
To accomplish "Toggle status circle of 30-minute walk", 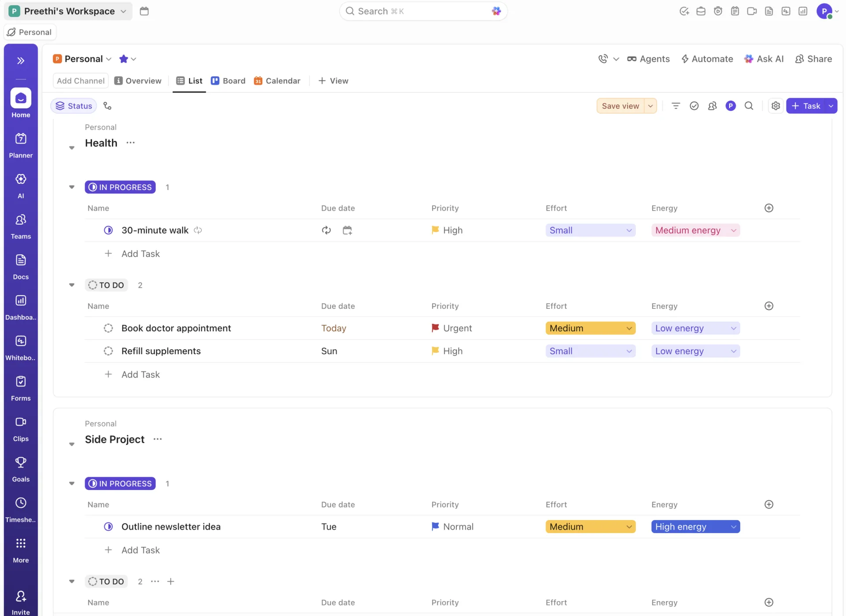I will click(108, 230).
